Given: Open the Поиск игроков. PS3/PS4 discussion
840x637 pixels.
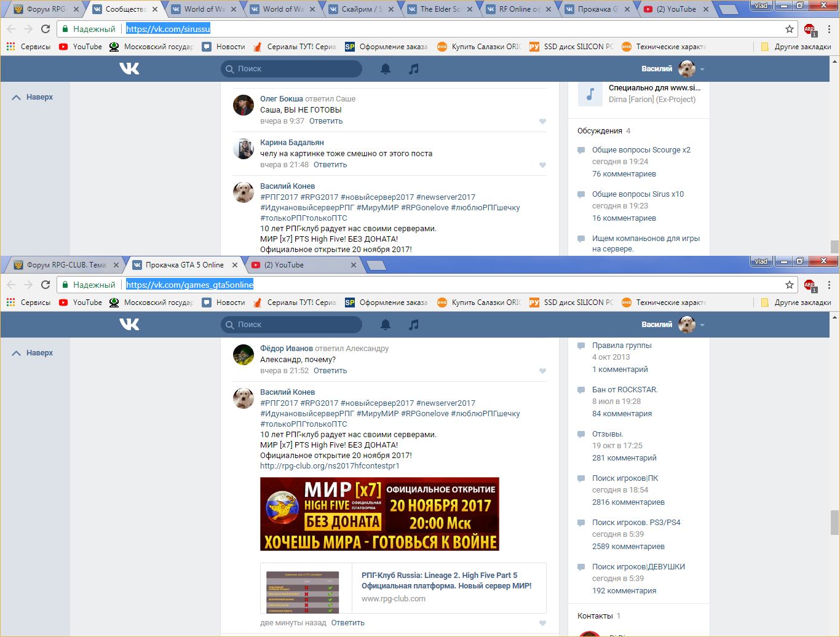Looking at the screenshot, I should (x=636, y=523).
